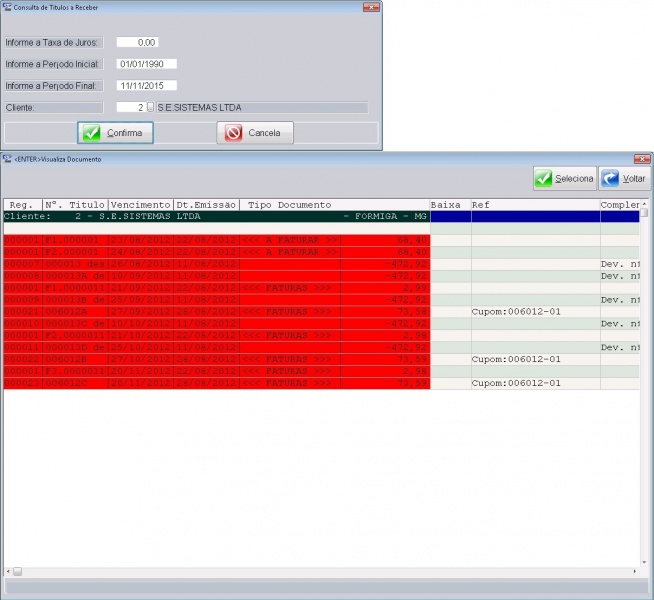
Task: Click the Nº. Título column header
Action: 75,205
